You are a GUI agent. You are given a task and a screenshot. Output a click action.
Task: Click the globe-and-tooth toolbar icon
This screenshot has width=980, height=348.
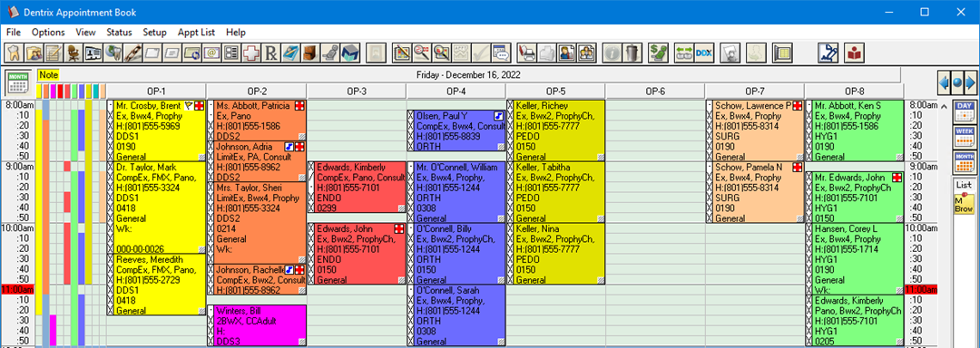113,53
